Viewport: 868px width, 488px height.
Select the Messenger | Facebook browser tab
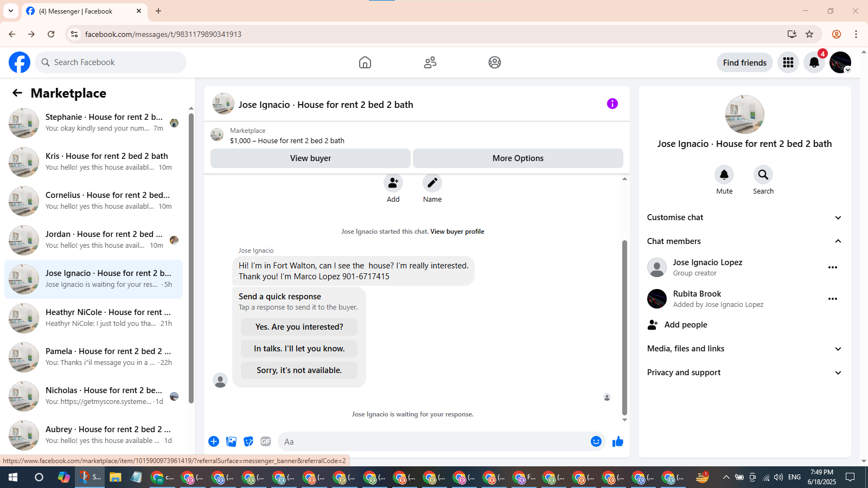pyautogui.click(x=84, y=11)
